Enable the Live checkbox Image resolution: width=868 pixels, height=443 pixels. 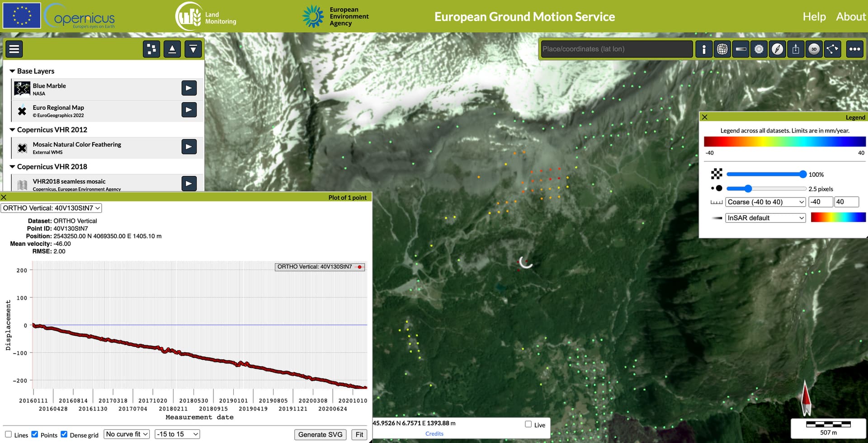pos(528,424)
